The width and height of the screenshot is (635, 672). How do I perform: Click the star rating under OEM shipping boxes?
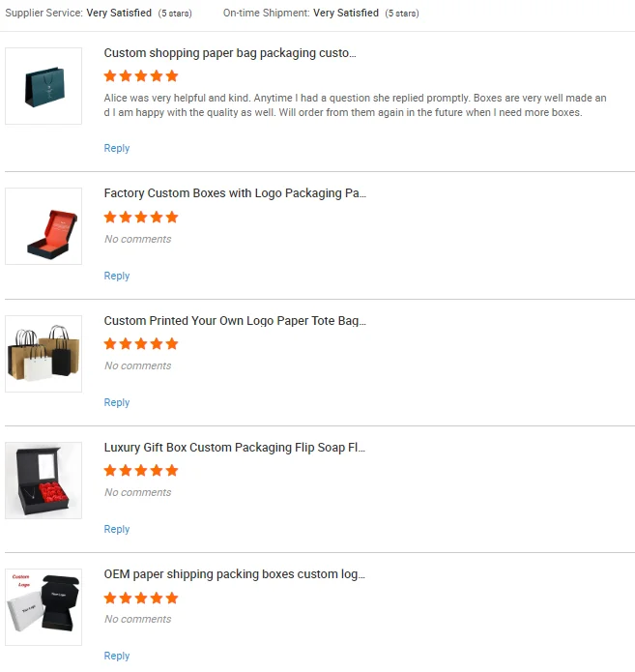(x=141, y=598)
